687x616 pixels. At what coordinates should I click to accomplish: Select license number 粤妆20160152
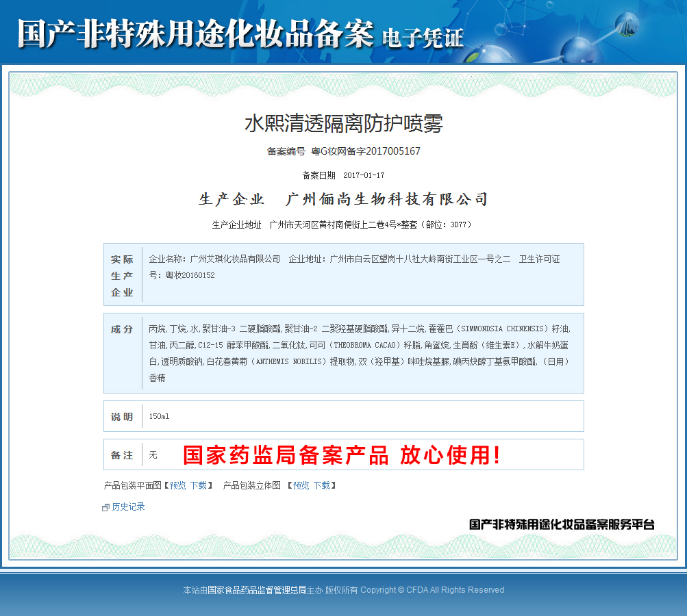190,275
